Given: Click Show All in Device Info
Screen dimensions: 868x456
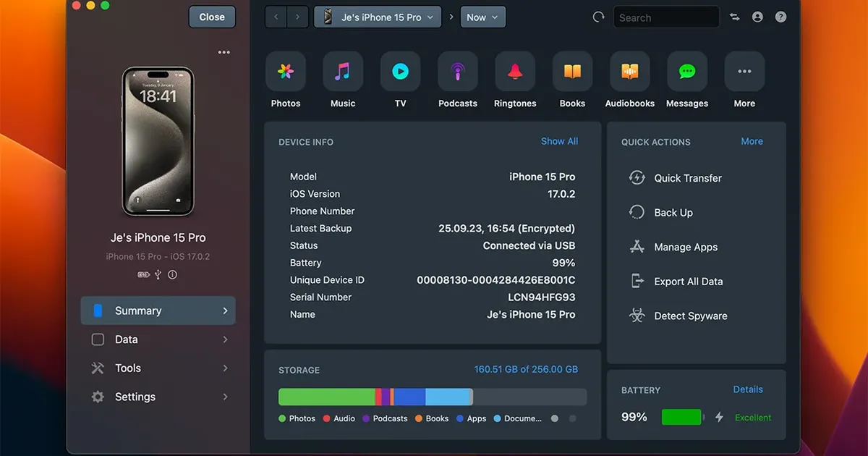Looking at the screenshot, I should click(559, 141).
